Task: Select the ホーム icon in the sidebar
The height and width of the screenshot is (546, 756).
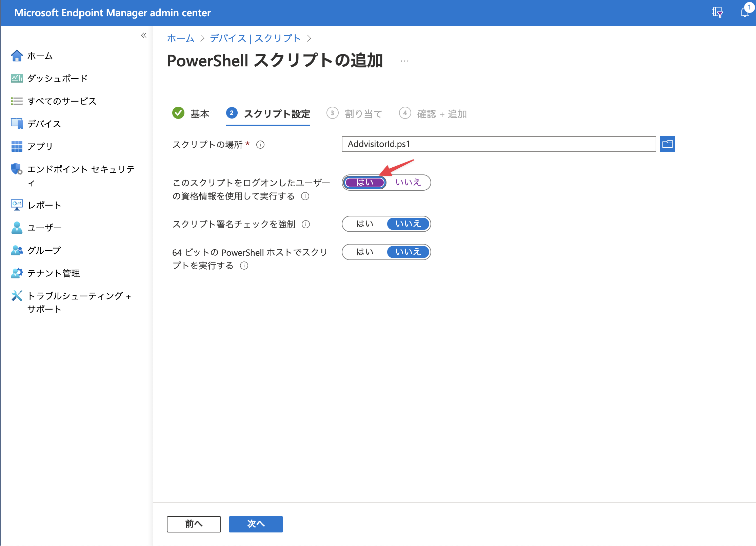Action: (x=17, y=56)
